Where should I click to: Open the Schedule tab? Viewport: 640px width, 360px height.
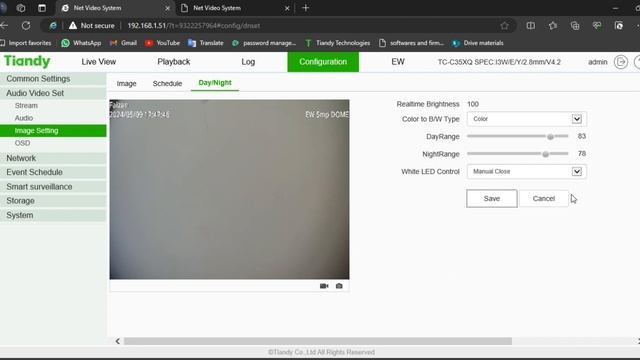coord(167,83)
